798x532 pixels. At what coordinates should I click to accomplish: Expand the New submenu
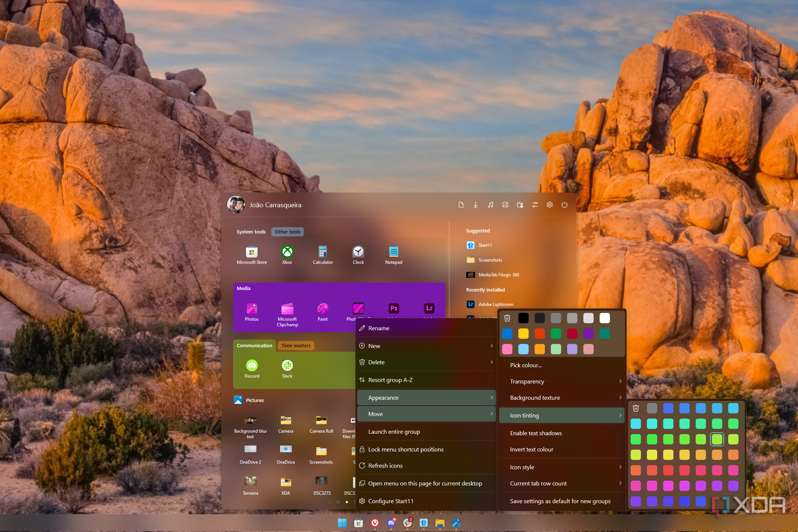tap(426, 346)
